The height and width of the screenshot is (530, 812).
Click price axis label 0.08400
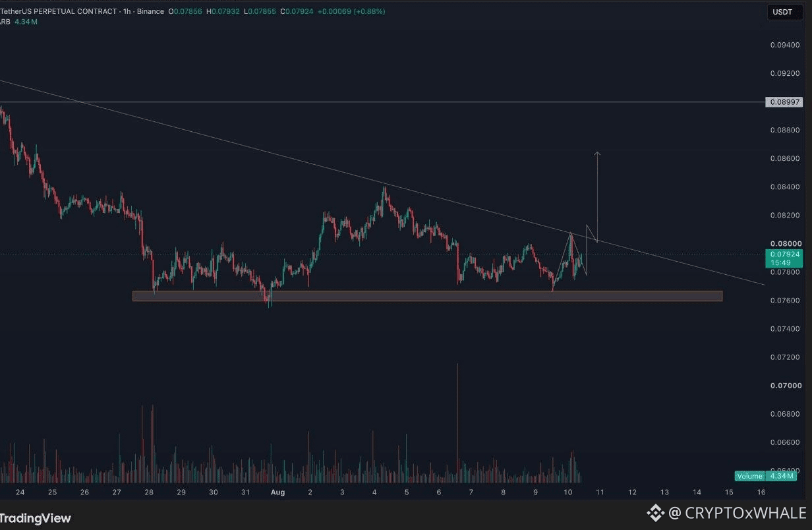pyautogui.click(x=784, y=187)
